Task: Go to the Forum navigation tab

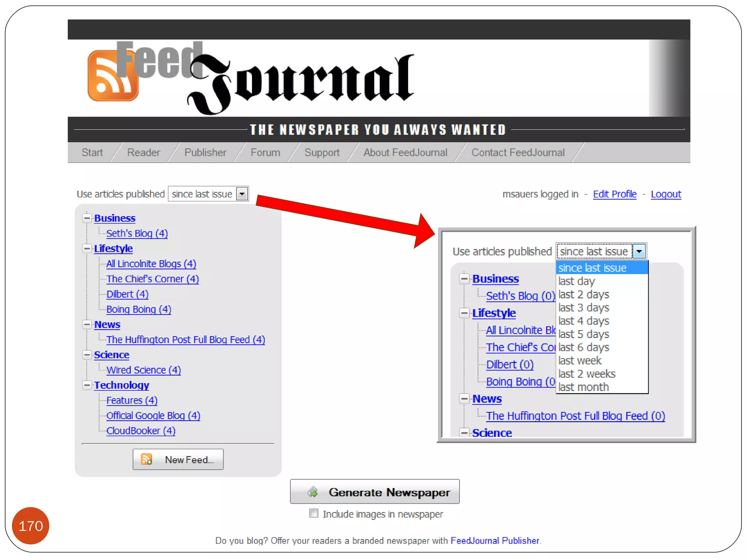Action: coord(265,152)
